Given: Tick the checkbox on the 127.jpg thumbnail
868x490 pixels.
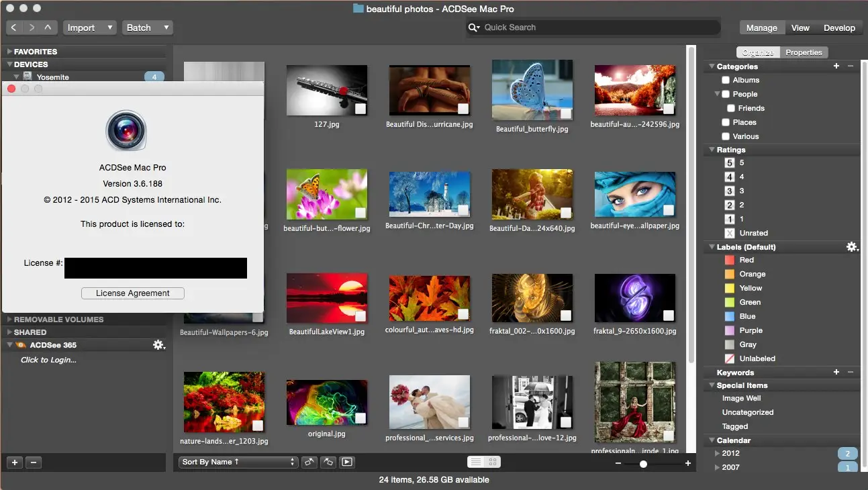Looking at the screenshot, I should click(360, 109).
